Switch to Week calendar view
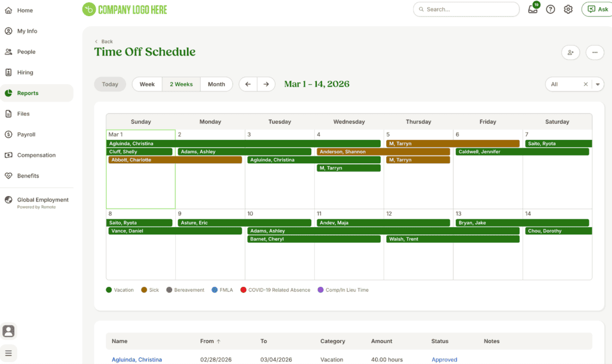Viewport: 612px width, 364px height. 146,84
